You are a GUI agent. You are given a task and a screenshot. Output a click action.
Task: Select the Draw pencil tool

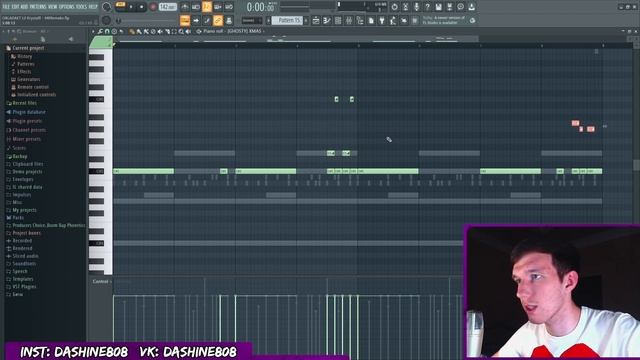pyautogui.click(x=132, y=31)
